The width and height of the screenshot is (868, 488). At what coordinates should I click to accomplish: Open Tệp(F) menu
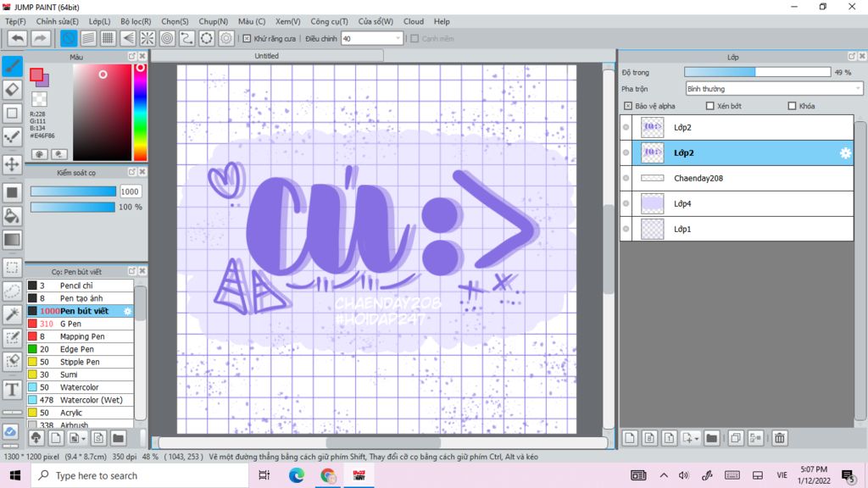pos(15,21)
